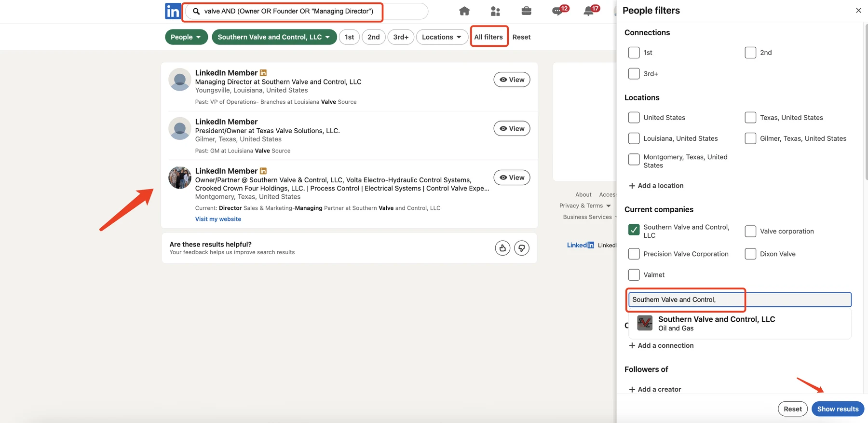
Task: Open My Network people icon
Action: [x=495, y=11]
